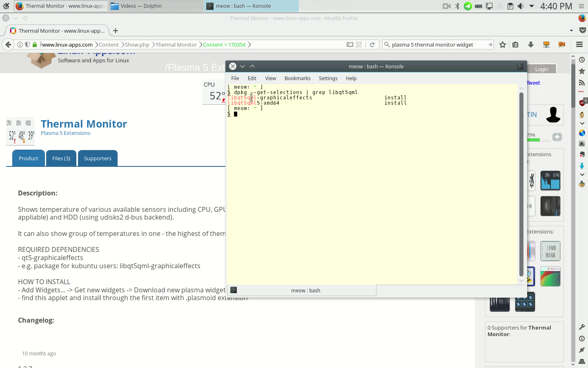Open the KDE application launcher icon

coord(6,6)
